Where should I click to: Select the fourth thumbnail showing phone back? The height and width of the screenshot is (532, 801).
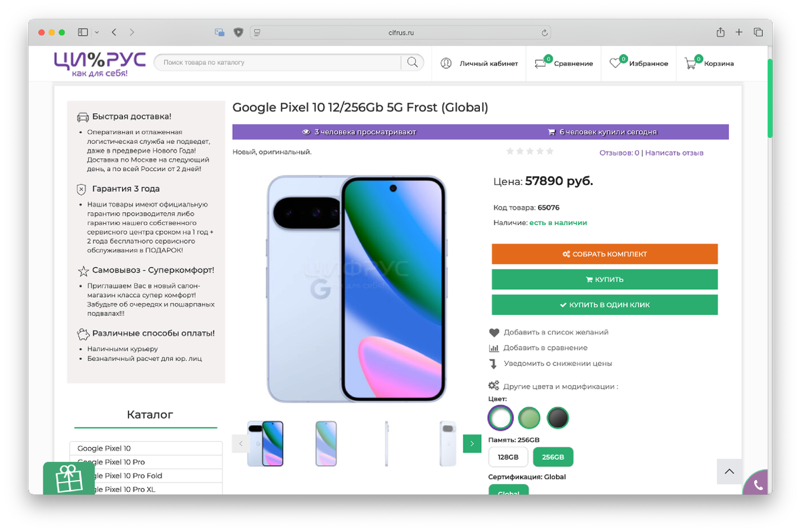click(447, 443)
